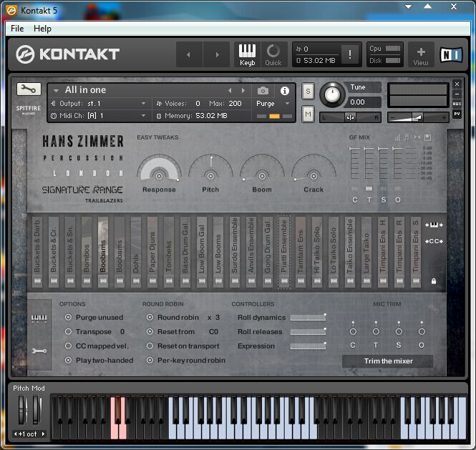This screenshot has width=476, height=450.
Task: Select the Piatti Ensemble strip
Action: point(284,252)
